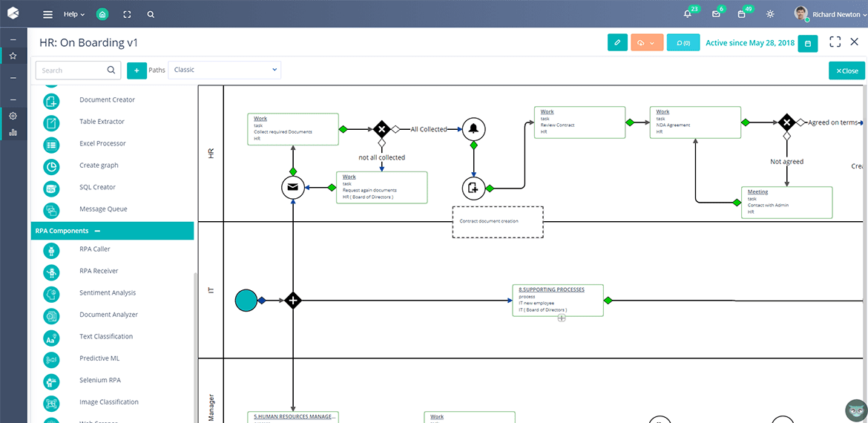Toggle fullscreen for the process view
The height and width of the screenshot is (423, 868).
(x=835, y=42)
